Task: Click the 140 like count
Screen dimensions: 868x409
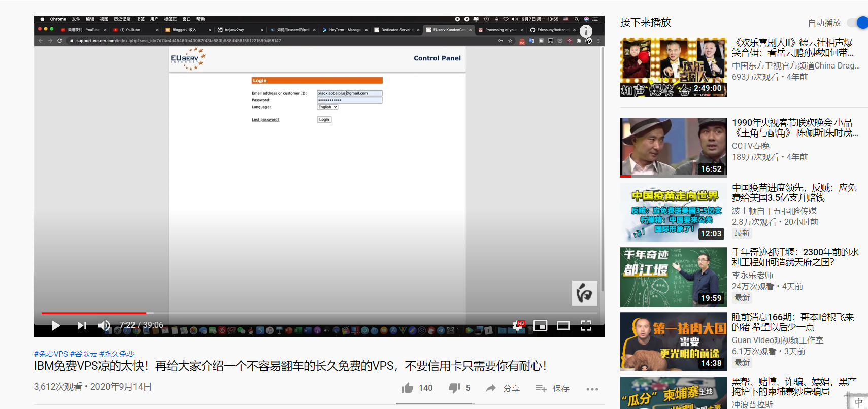Action: click(x=426, y=388)
